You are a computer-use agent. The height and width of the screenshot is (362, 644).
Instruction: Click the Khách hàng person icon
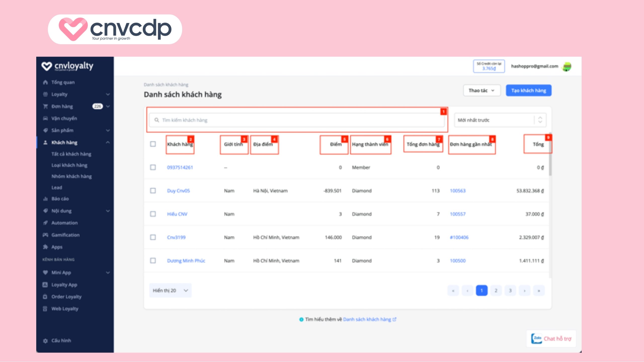(x=46, y=143)
